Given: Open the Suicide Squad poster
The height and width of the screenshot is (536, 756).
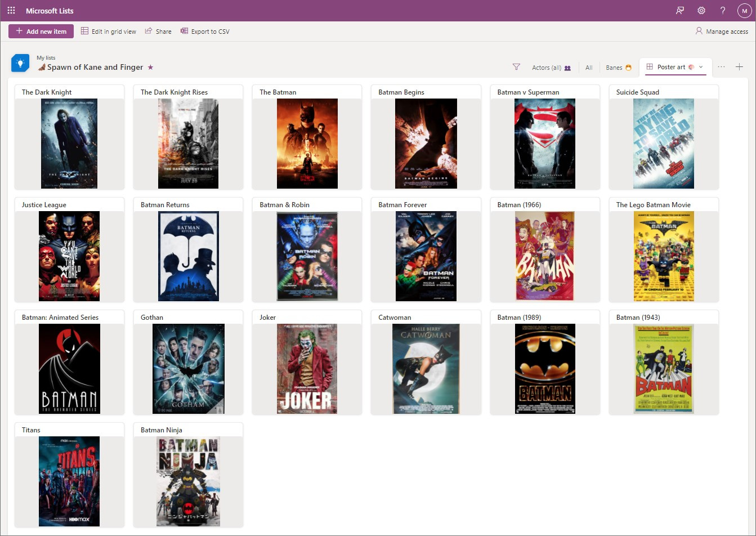Looking at the screenshot, I should pos(664,144).
